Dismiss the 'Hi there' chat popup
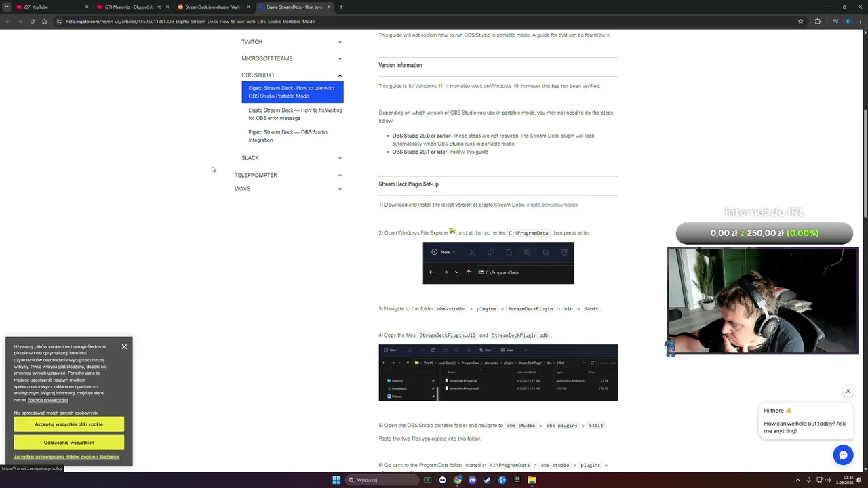This screenshot has height=488, width=868. coord(848,391)
